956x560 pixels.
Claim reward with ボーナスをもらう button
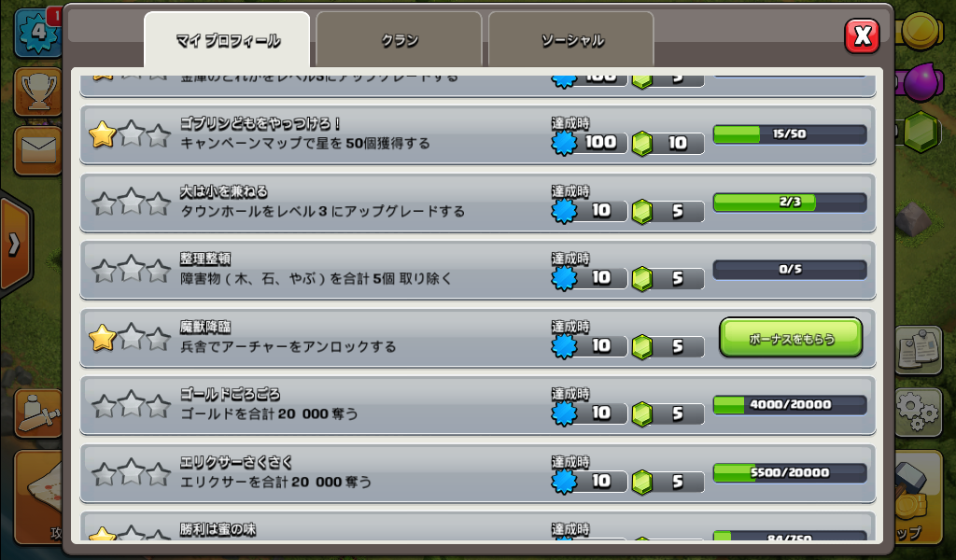(x=791, y=338)
